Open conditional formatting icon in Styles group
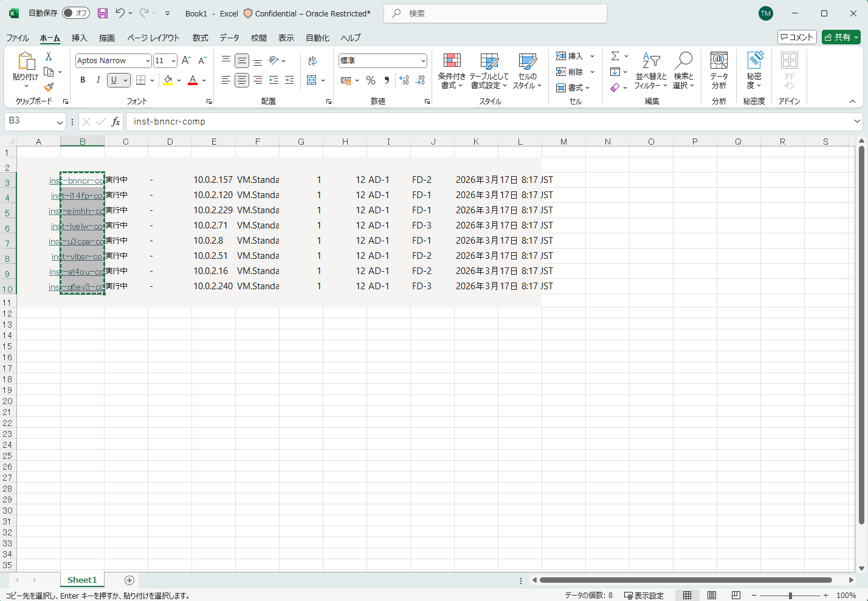868x601 pixels. tap(452, 61)
